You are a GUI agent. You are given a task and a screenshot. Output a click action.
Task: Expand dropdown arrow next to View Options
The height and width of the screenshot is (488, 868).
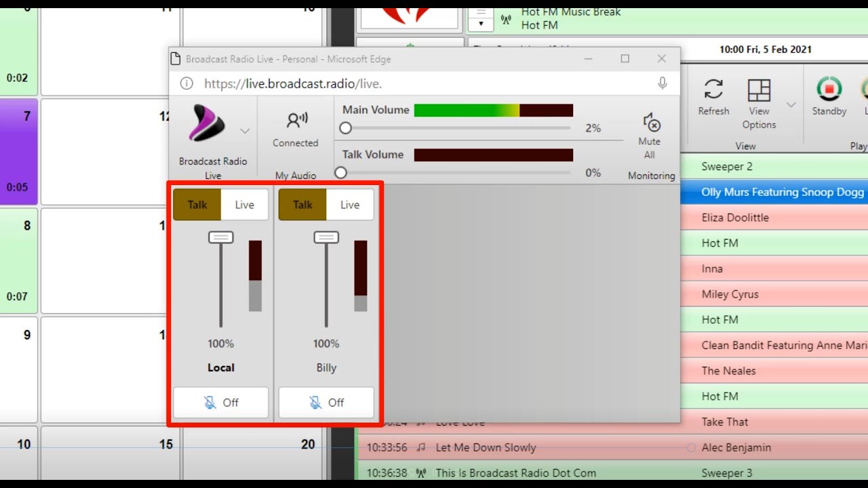pos(791,104)
